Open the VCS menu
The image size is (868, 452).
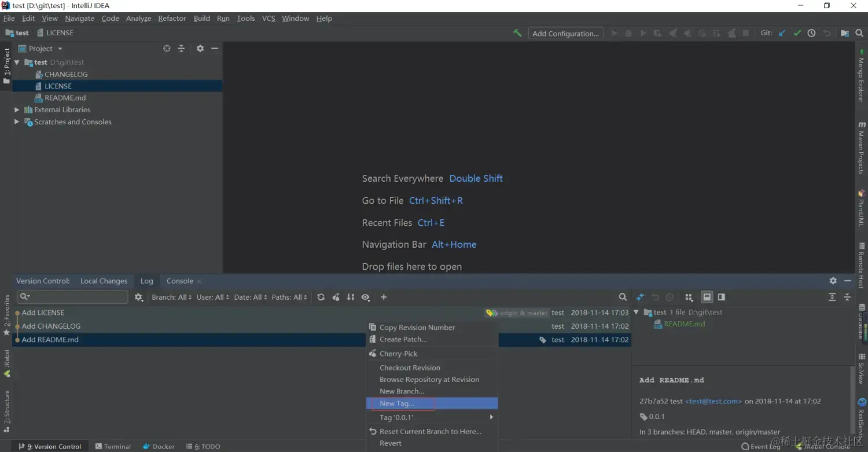pyautogui.click(x=269, y=18)
